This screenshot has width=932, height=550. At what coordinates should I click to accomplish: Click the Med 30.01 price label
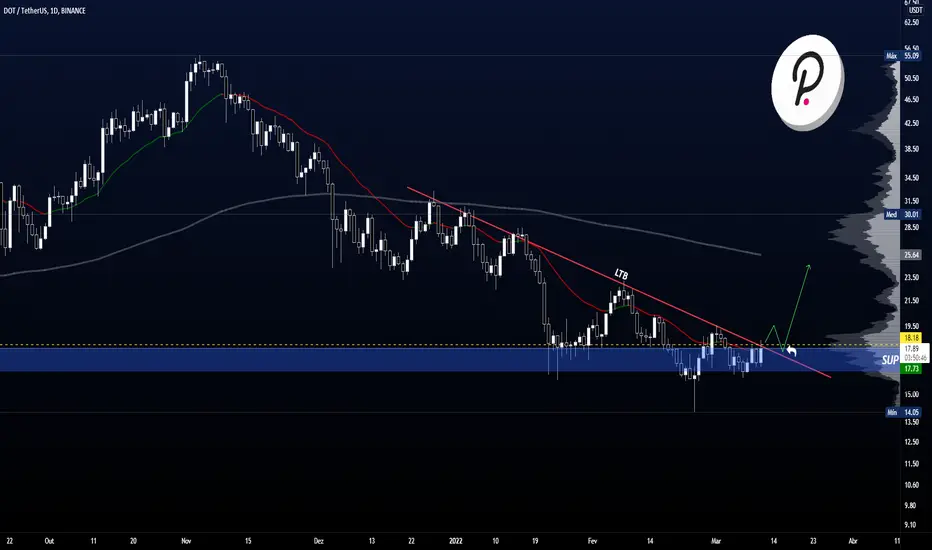click(903, 215)
